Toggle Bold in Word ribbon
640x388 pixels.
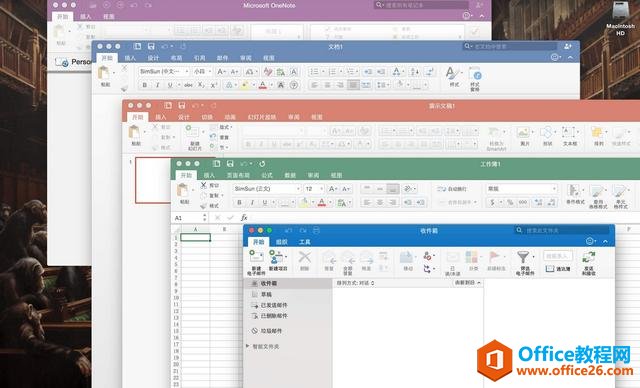(x=144, y=85)
